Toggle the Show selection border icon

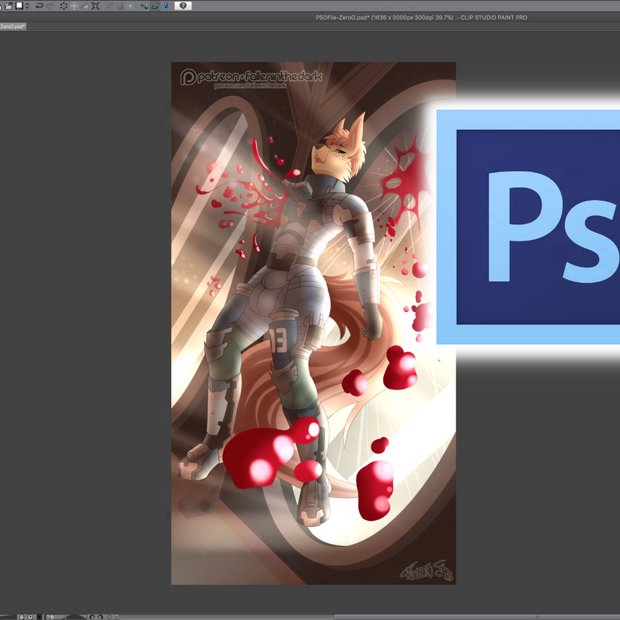(130, 6)
